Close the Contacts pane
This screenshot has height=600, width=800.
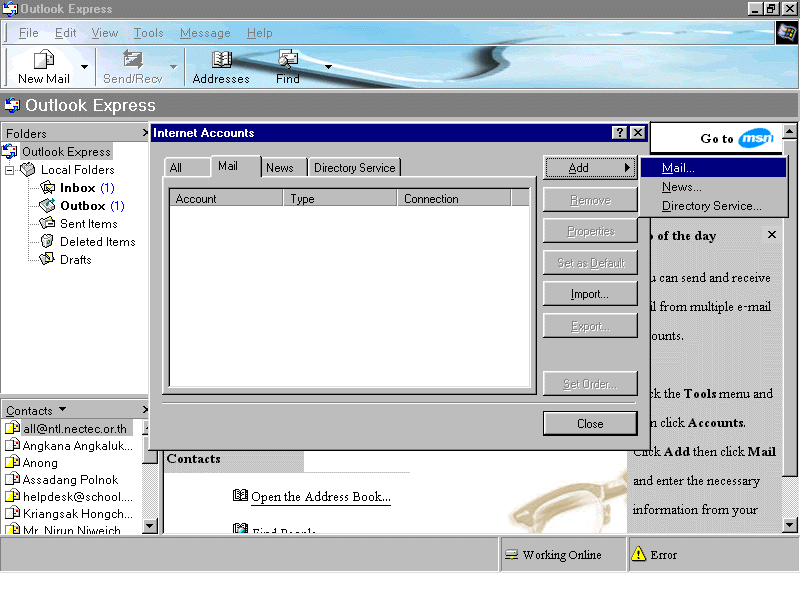[x=145, y=410]
